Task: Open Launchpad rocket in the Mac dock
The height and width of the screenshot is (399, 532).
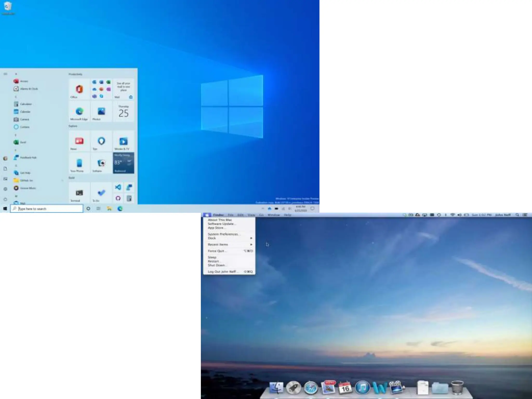Action: pyautogui.click(x=294, y=388)
